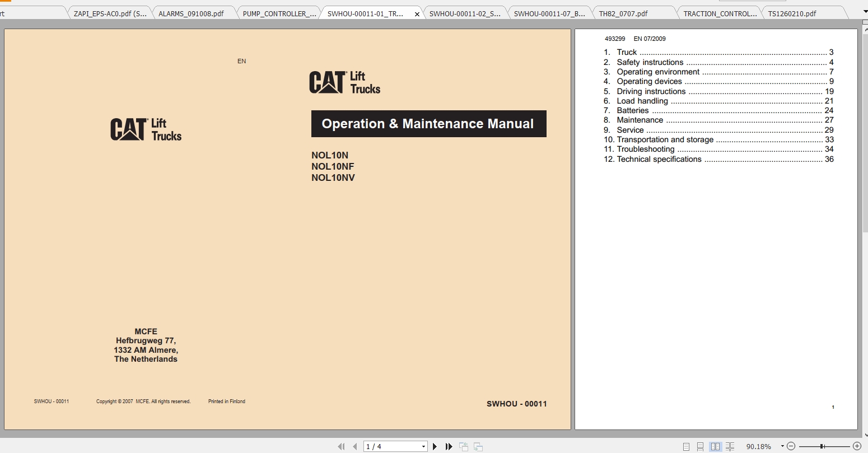Viewport: 868px width, 453px height.
Task: Go to the first page of the document
Action: click(342, 446)
